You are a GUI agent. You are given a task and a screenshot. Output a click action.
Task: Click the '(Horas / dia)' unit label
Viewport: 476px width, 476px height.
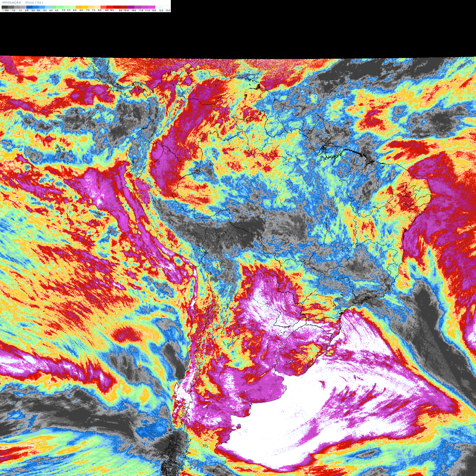(34, 2)
